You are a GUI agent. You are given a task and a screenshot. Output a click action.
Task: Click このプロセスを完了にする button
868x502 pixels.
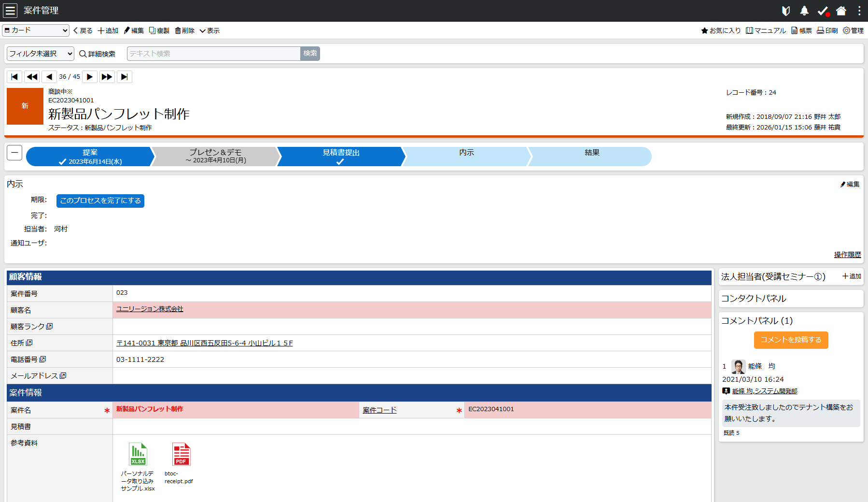(x=100, y=201)
